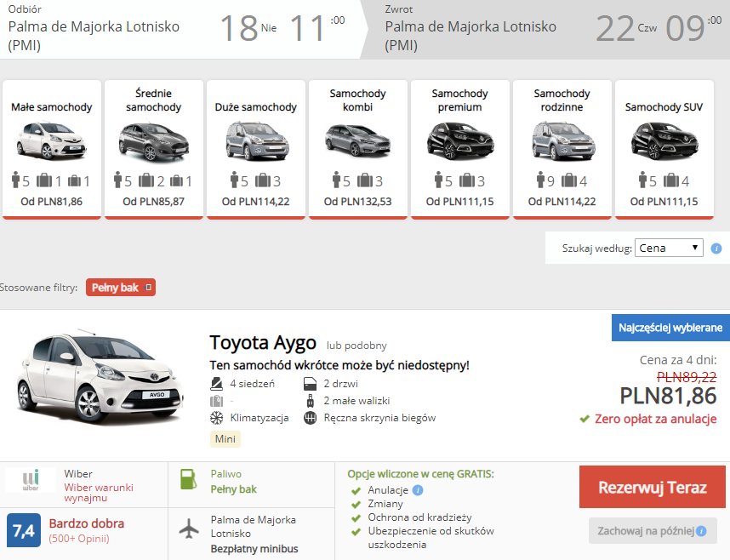Click info icon next to sort dropdown

point(716,249)
